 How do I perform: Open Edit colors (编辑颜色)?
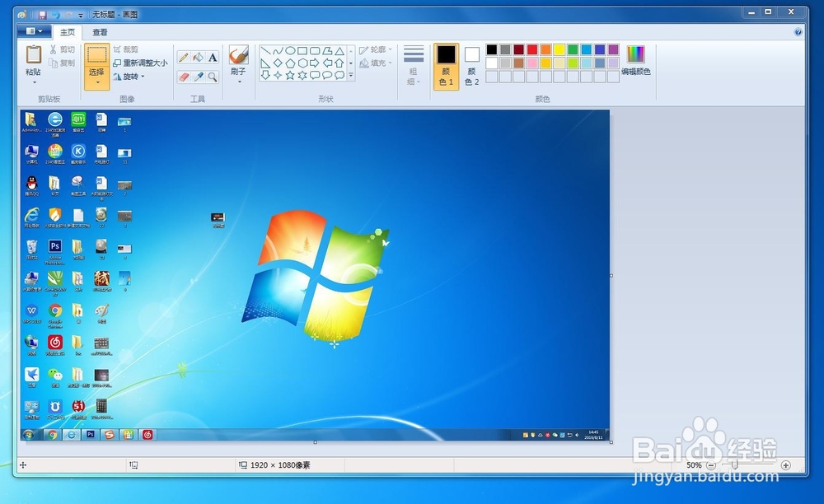tap(636, 61)
